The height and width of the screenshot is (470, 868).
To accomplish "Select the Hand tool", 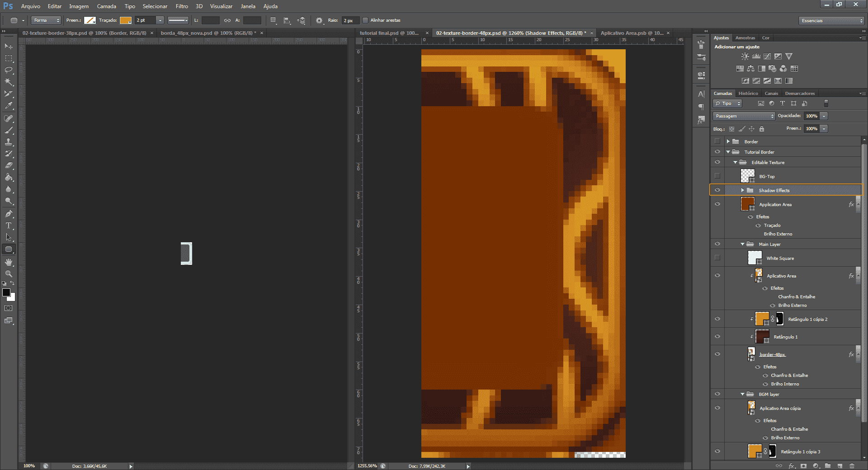I will pos(9,262).
